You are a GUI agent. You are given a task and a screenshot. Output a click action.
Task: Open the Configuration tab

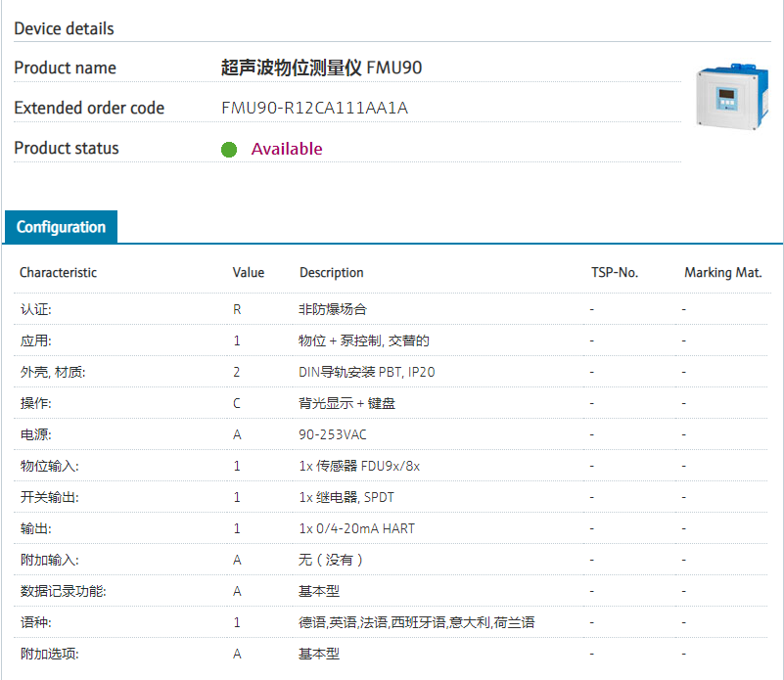click(61, 227)
